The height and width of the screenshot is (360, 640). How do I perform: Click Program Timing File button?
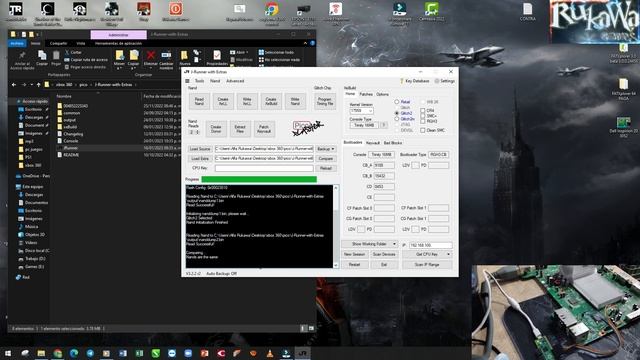(325, 101)
